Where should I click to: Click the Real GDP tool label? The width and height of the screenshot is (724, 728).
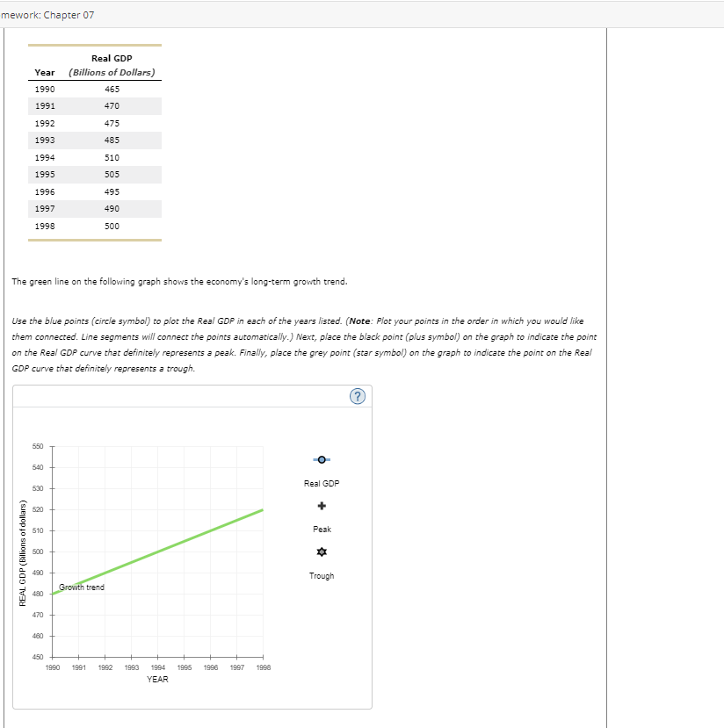[321, 483]
